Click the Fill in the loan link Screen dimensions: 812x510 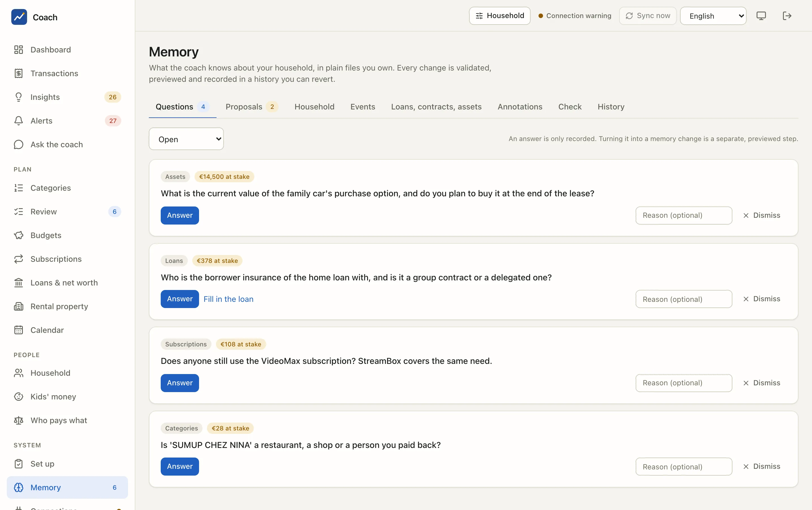pyautogui.click(x=229, y=299)
